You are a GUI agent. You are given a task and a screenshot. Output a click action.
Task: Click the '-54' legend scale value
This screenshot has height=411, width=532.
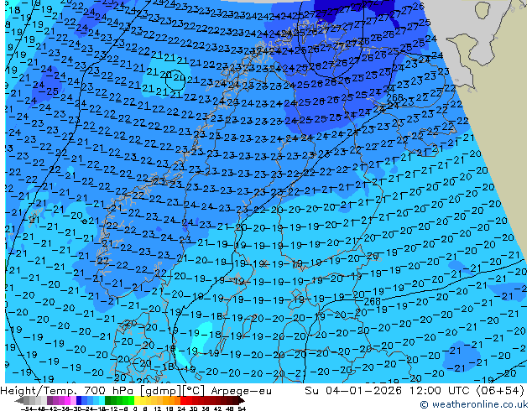[27, 409]
